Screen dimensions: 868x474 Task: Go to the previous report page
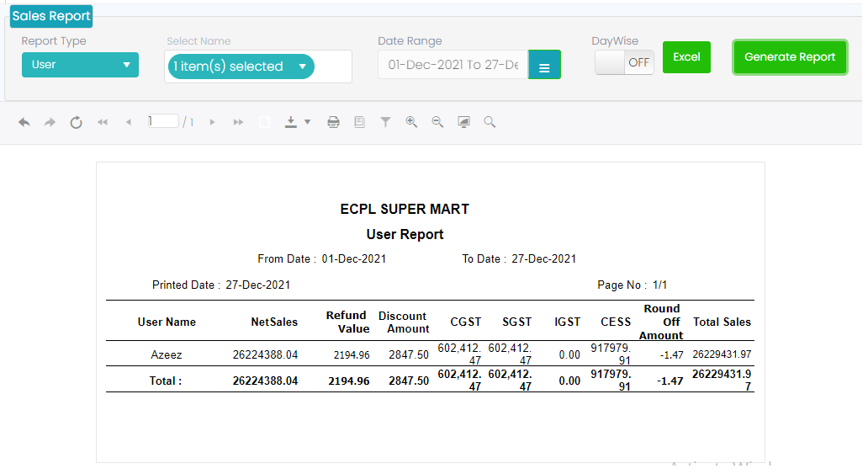[x=128, y=122]
